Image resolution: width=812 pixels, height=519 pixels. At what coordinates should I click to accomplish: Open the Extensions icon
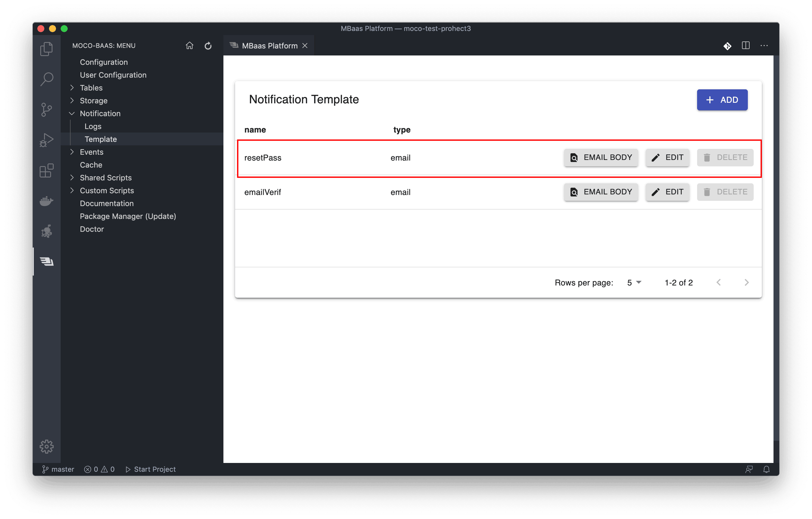pos(47,170)
